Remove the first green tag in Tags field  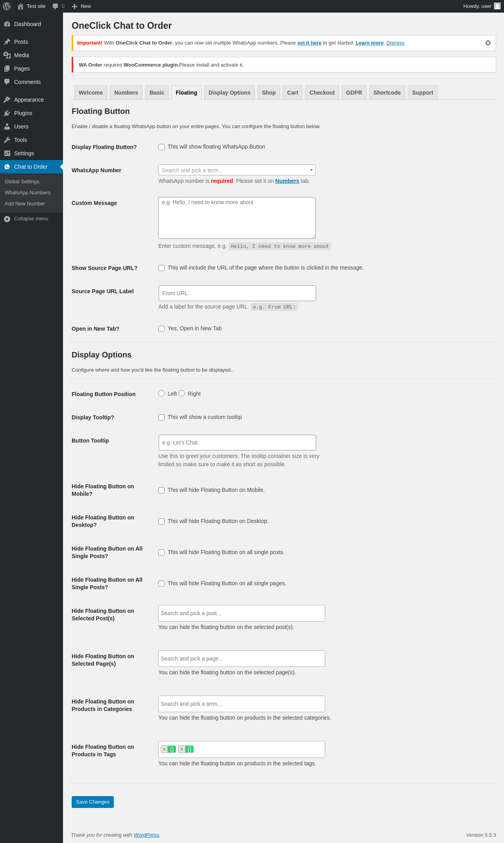[x=164, y=749]
